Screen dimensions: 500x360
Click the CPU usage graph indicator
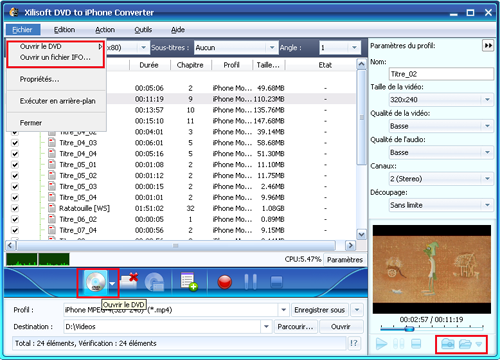38,259
